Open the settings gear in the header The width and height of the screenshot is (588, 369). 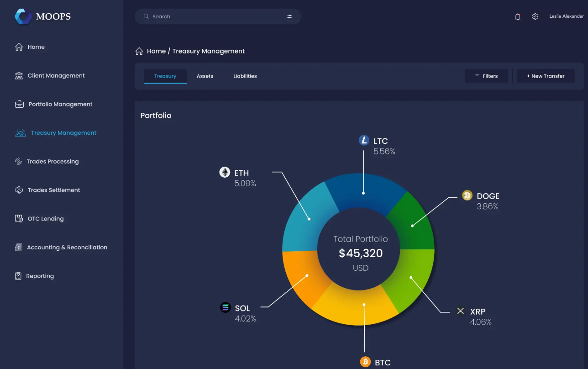tap(535, 16)
